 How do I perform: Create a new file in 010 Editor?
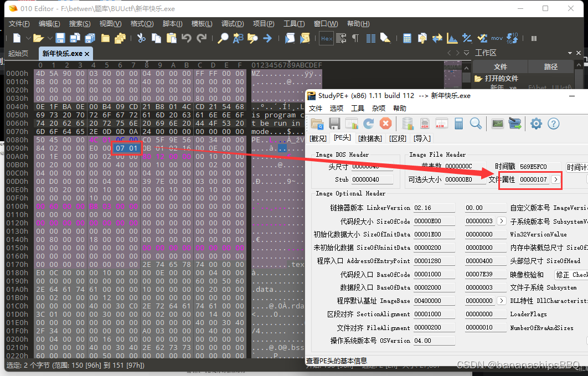(x=17, y=38)
